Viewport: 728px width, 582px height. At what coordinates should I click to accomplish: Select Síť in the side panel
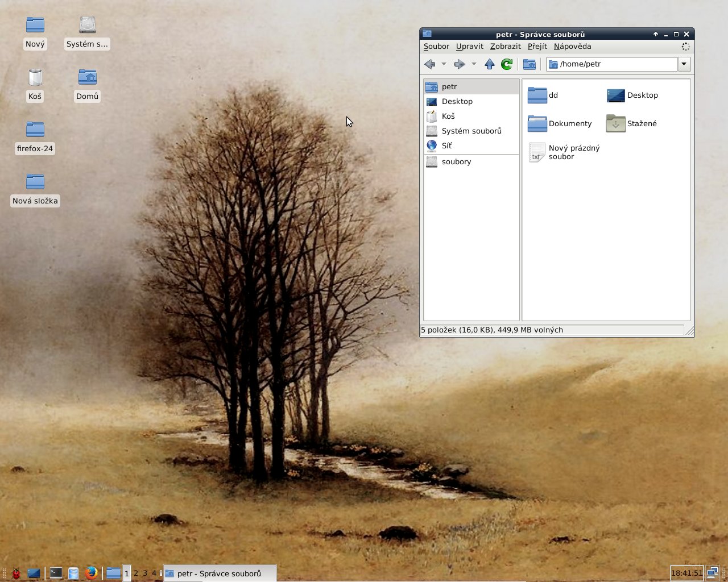471,145
